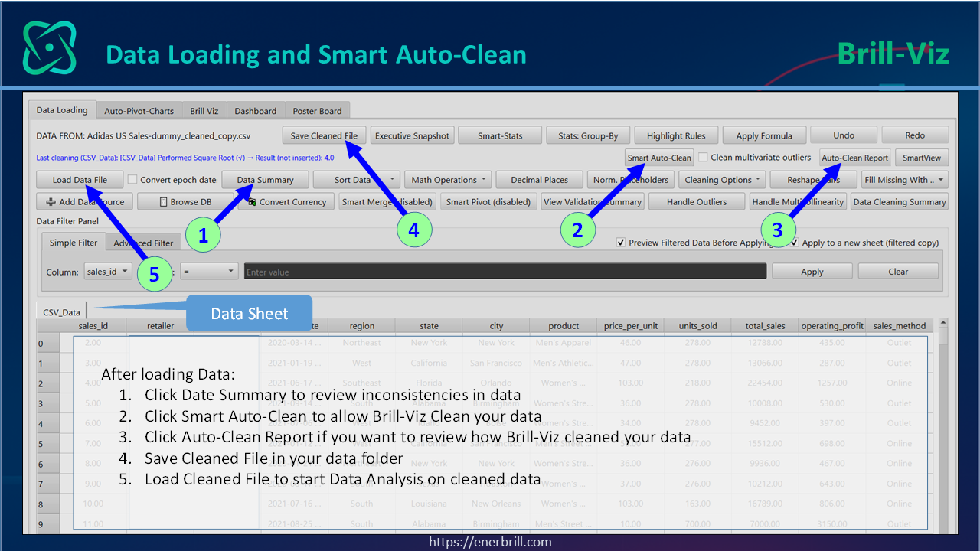Enable Clean multivariate outliers checkbox
Viewport: 980px width, 551px height.
click(x=703, y=158)
